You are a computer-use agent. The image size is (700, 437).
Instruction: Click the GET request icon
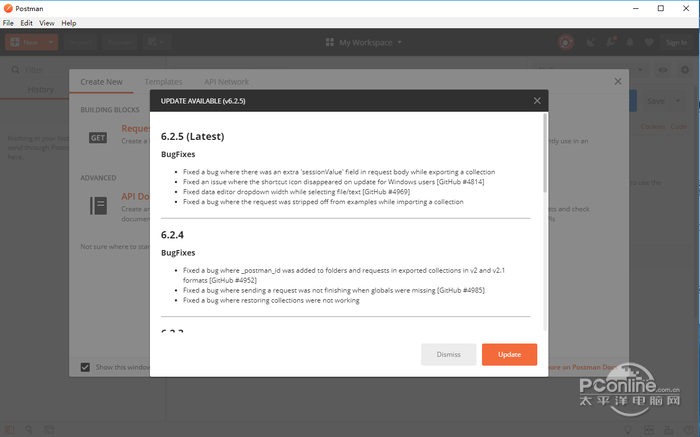tap(98, 138)
